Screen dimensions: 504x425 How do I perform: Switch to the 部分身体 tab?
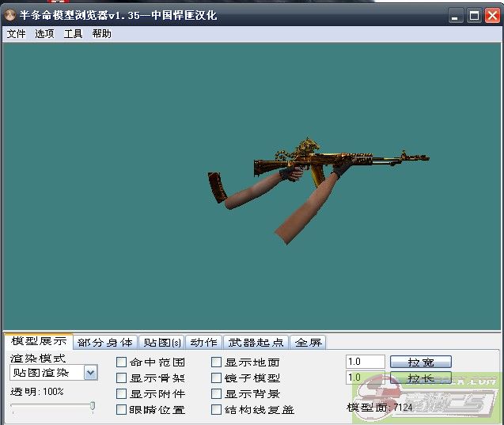(x=105, y=343)
